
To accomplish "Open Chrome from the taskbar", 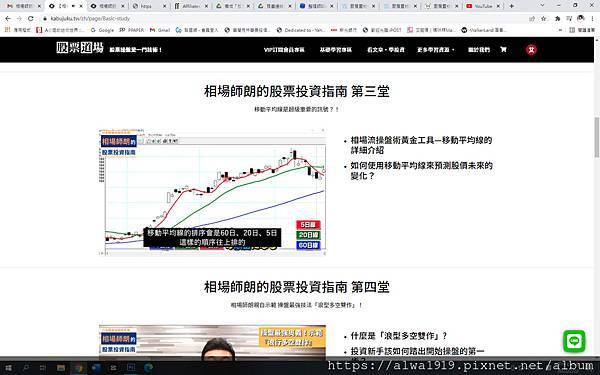I will coord(79,368).
